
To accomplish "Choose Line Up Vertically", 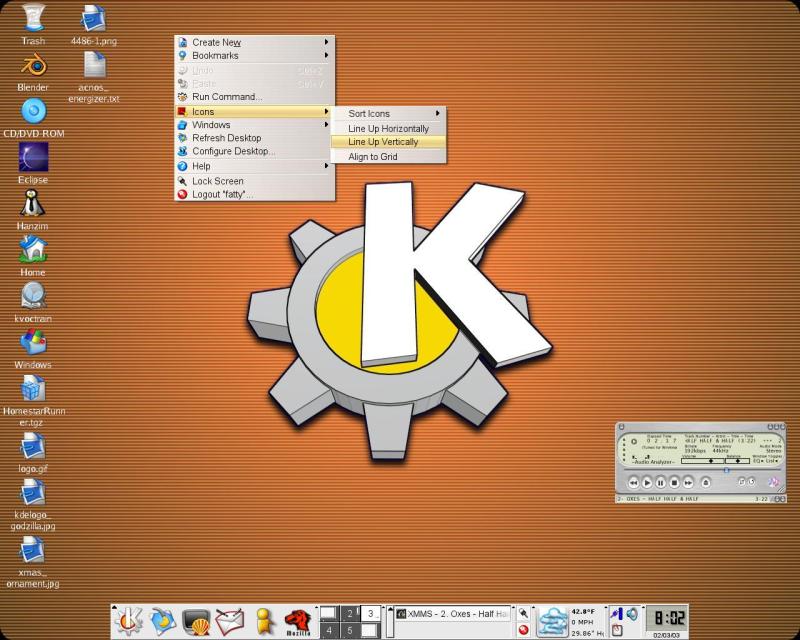I will point(389,142).
